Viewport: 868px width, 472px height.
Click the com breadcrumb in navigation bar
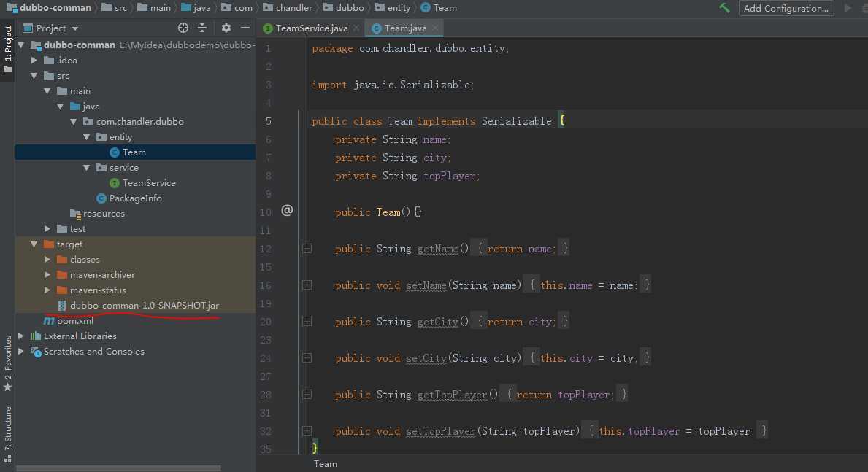click(x=237, y=8)
